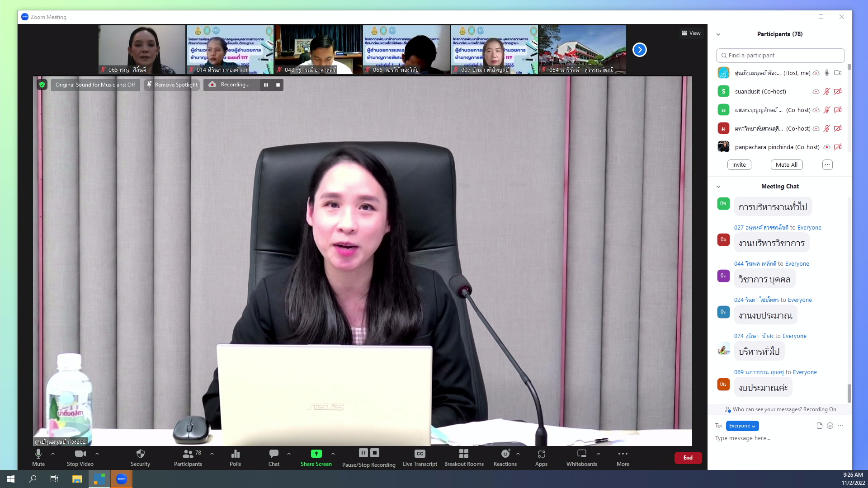Open the chat emoji picker
This screenshot has width=868, height=488.
[830, 426]
